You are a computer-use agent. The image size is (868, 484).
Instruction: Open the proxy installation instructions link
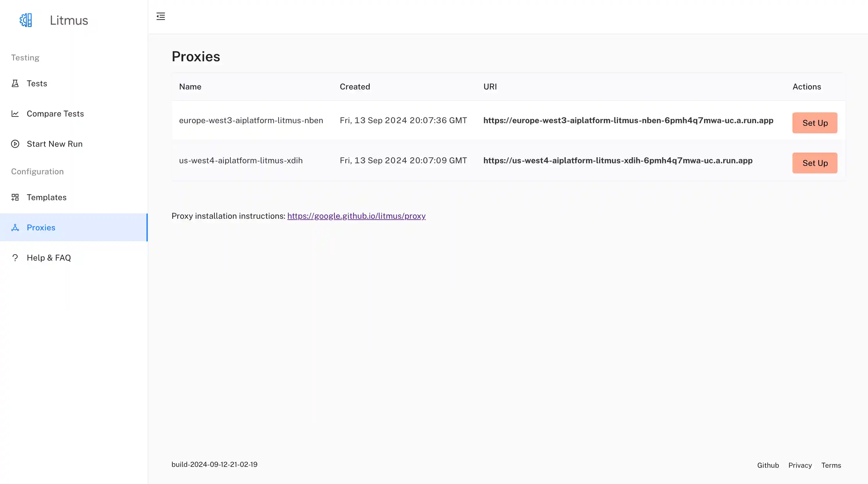[356, 216]
